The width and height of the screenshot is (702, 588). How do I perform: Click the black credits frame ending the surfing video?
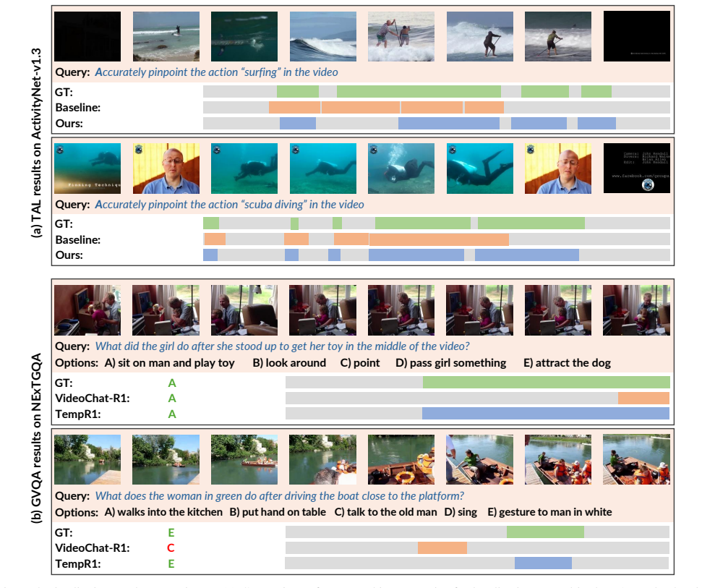(x=637, y=36)
